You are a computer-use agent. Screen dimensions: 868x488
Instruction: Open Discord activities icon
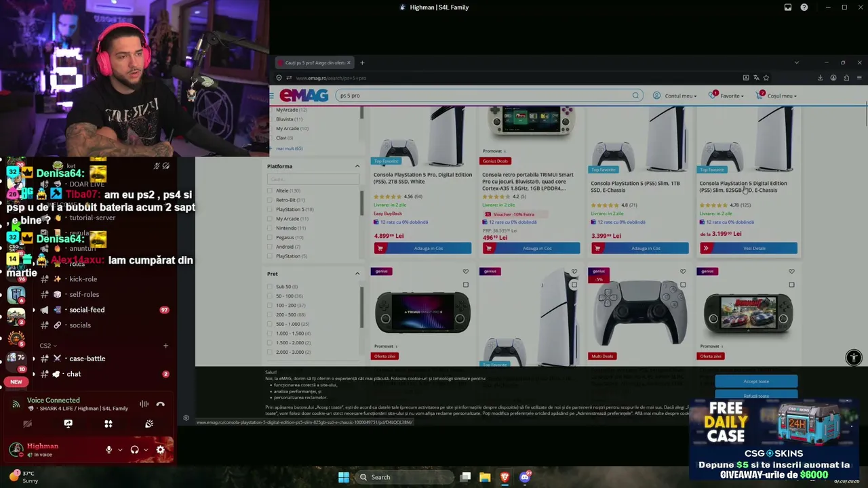coord(108,424)
